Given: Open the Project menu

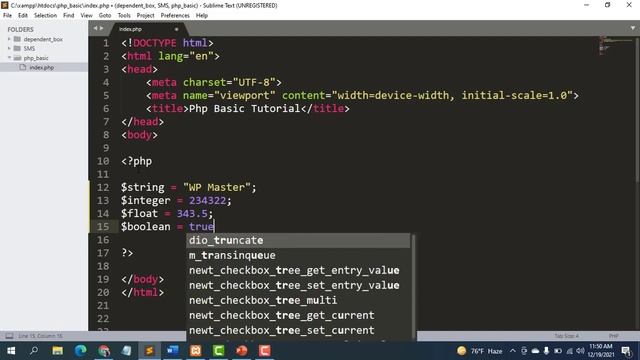Looking at the screenshot, I should [145, 15].
